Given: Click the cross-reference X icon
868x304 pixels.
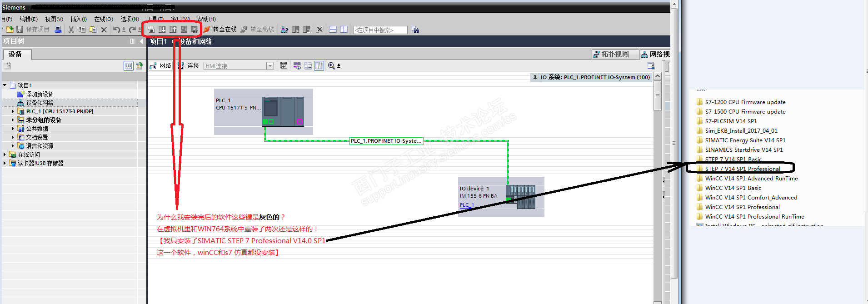Looking at the screenshot, I should tap(319, 30).
